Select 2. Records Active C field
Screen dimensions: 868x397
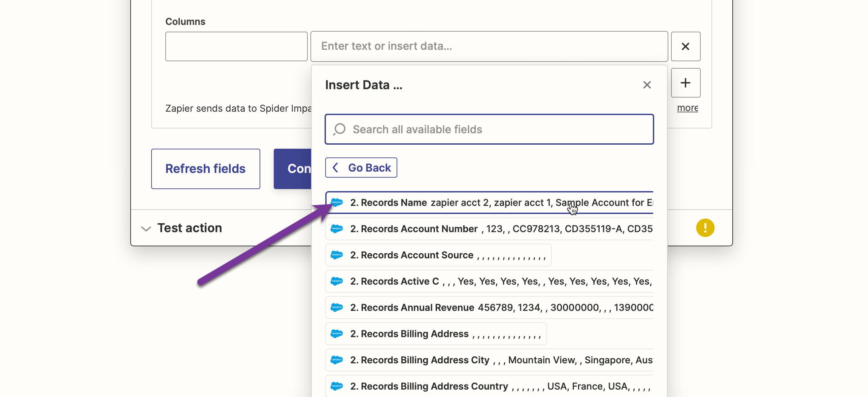tap(489, 282)
